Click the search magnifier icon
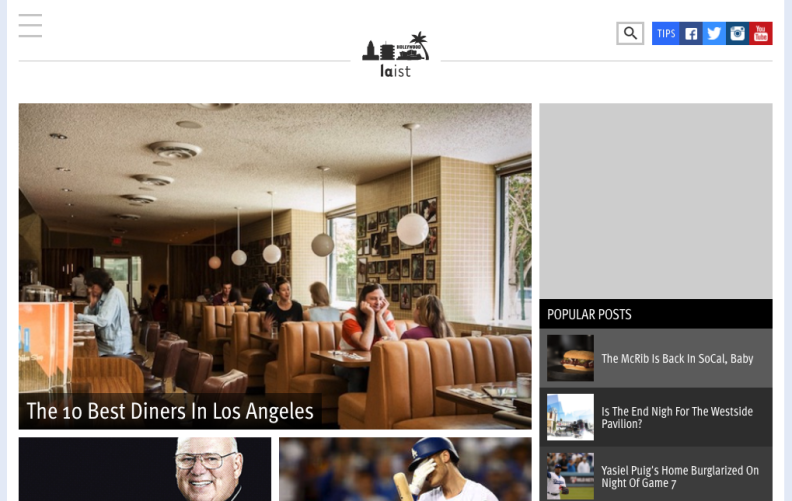Image resolution: width=792 pixels, height=501 pixels. pyautogui.click(x=630, y=33)
